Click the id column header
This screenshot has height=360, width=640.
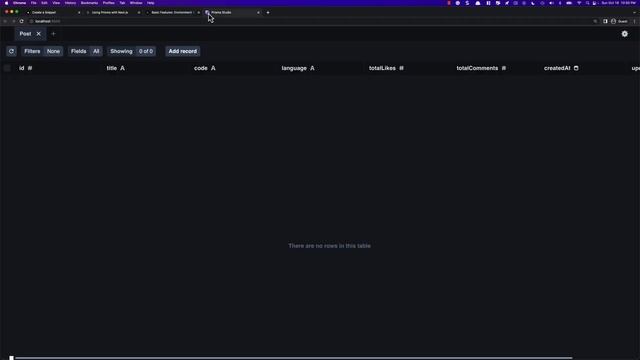click(25, 68)
